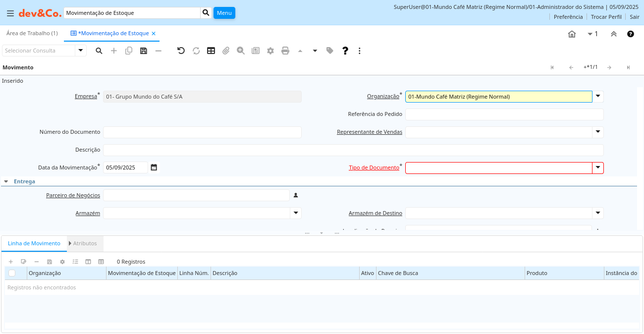This screenshot has height=334, width=644.
Task: Open the three-dot more options menu
Action: (360, 51)
